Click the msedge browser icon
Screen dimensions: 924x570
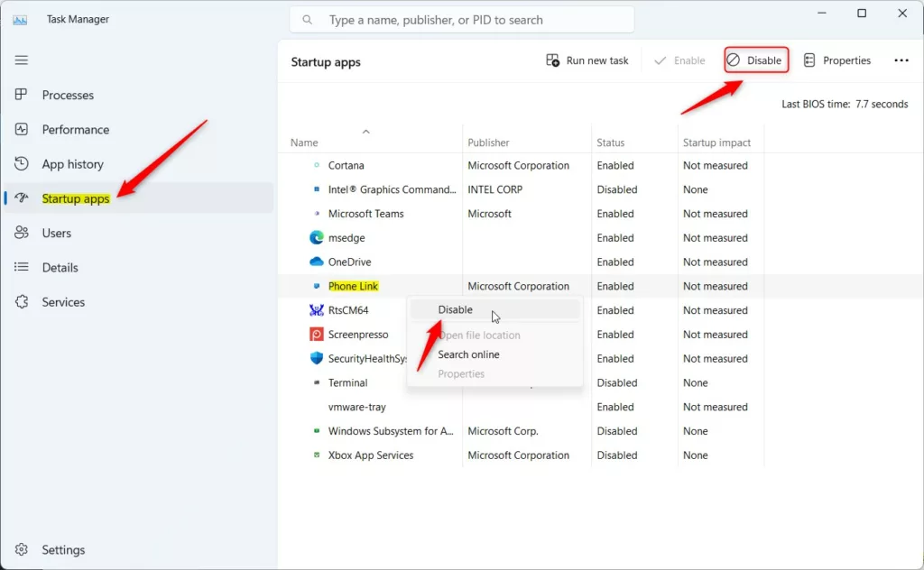(x=317, y=237)
